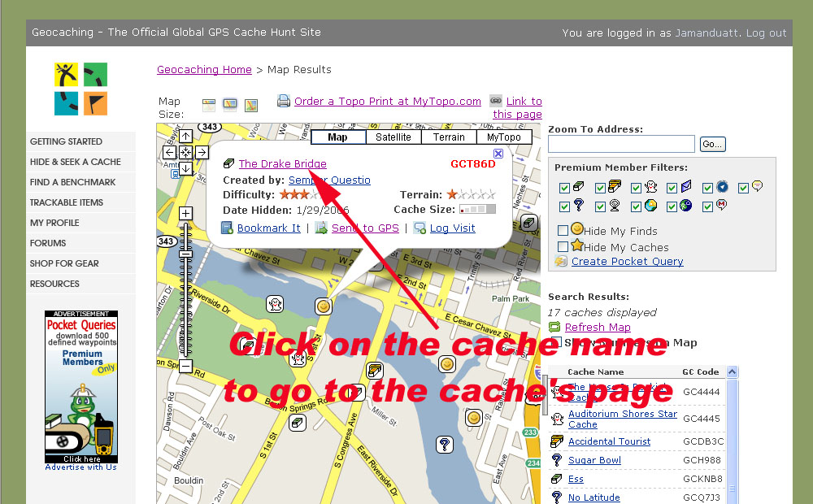Uncheck the virtual ghost cache filter checkbox
The width and height of the screenshot is (813, 504).
pyautogui.click(x=637, y=188)
